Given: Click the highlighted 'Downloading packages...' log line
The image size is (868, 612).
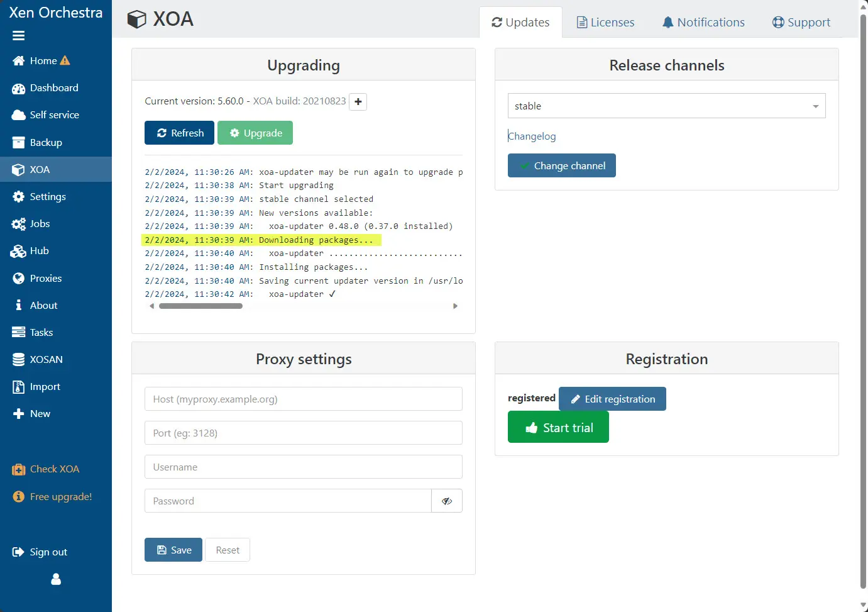Looking at the screenshot, I should pyautogui.click(x=261, y=240).
